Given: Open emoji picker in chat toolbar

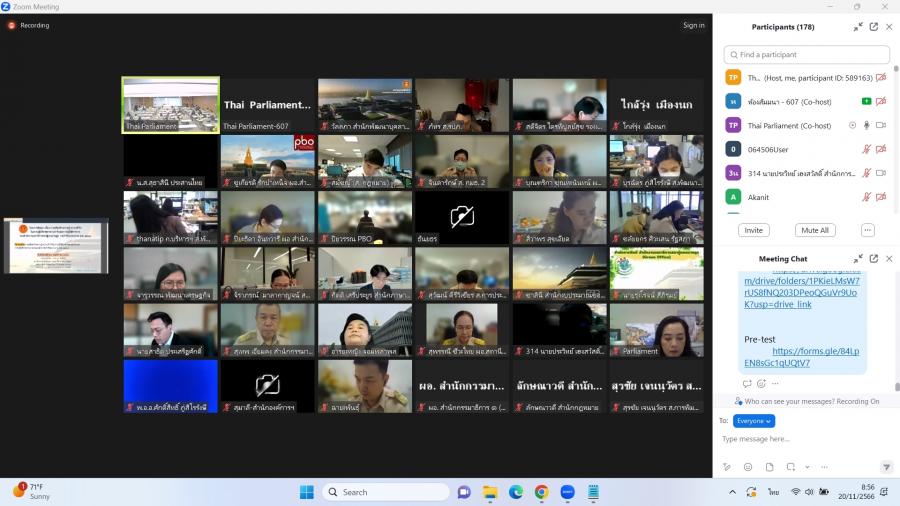Looking at the screenshot, I should (747, 467).
